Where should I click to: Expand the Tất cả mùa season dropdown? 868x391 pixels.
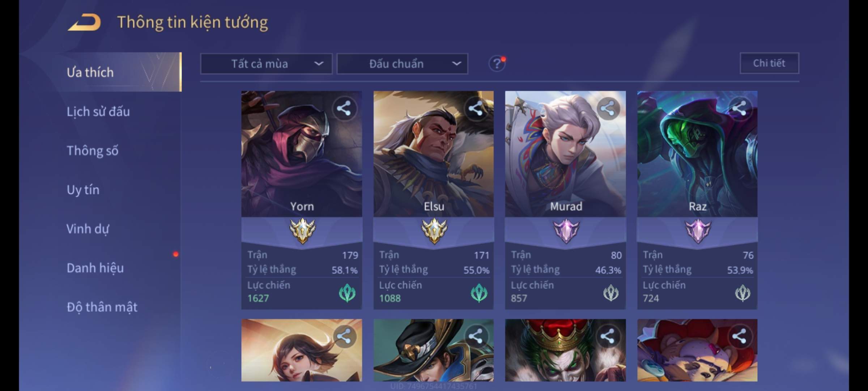[x=266, y=64]
